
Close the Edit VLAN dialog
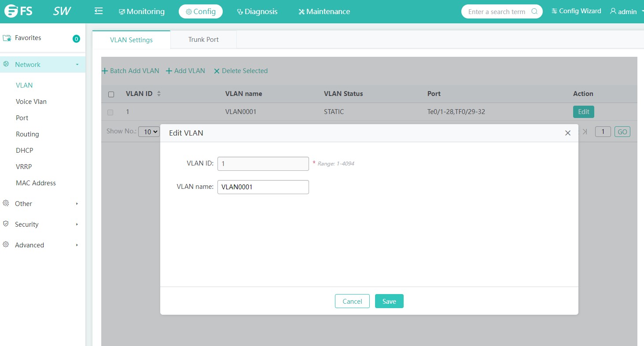[x=567, y=133]
